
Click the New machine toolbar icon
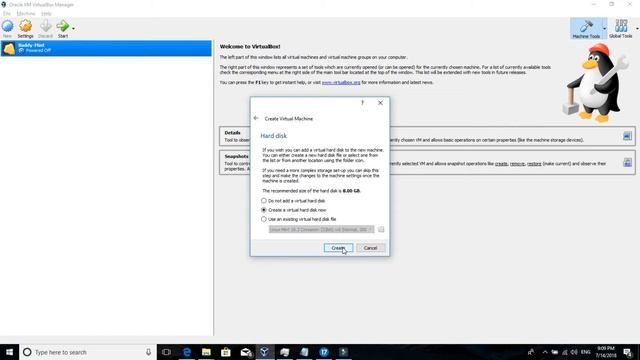coord(7,28)
